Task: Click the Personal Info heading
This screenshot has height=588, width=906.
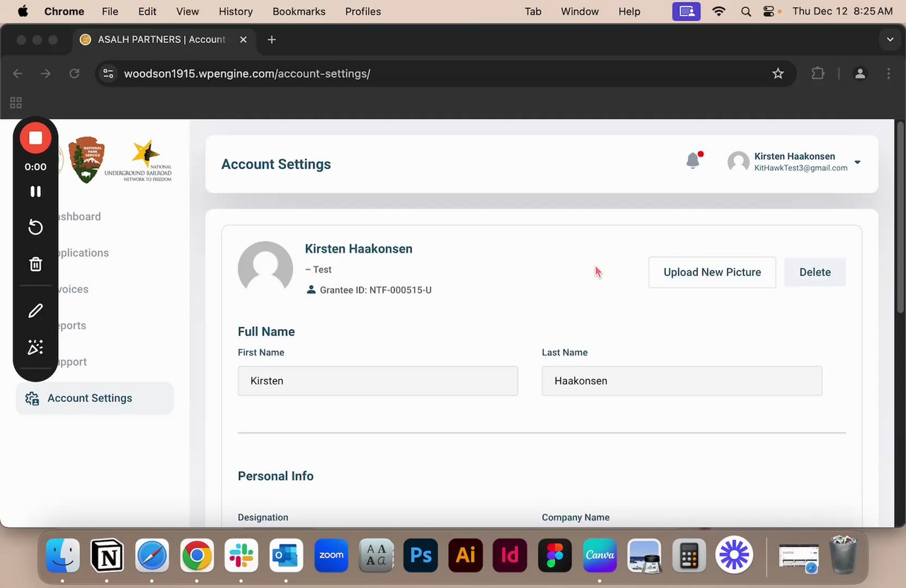Action: pyautogui.click(x=275, y=476)
